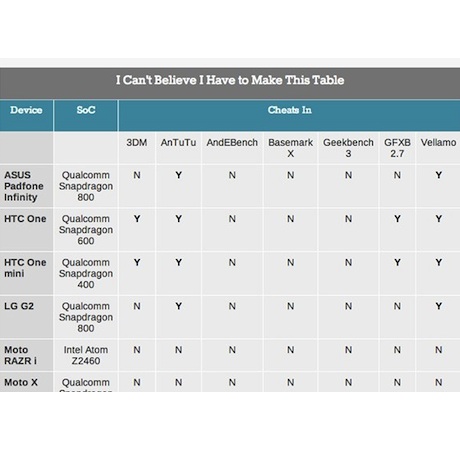Screen dimensions: 460x450
Task: Click the 'AndEBench' column label
Action: [232, 142]
